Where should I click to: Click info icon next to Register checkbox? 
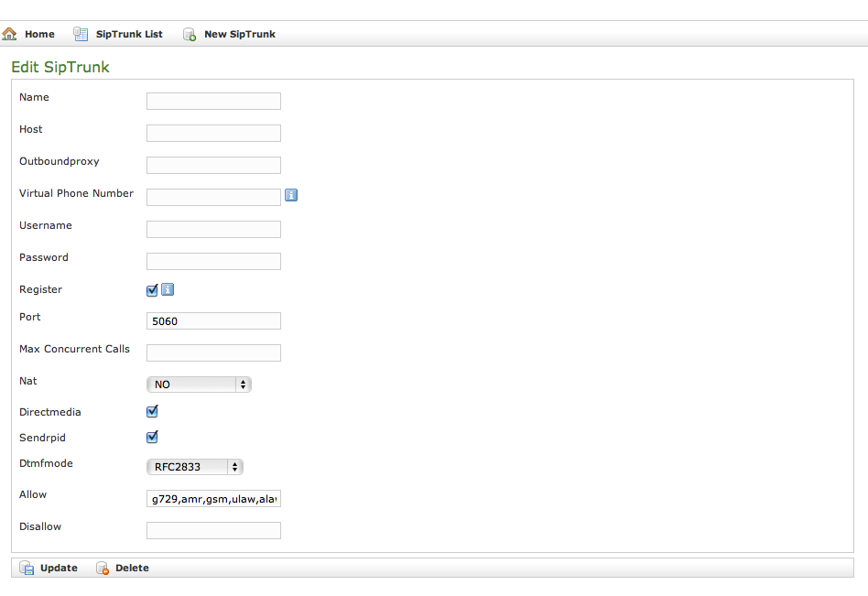pos(168,290)
